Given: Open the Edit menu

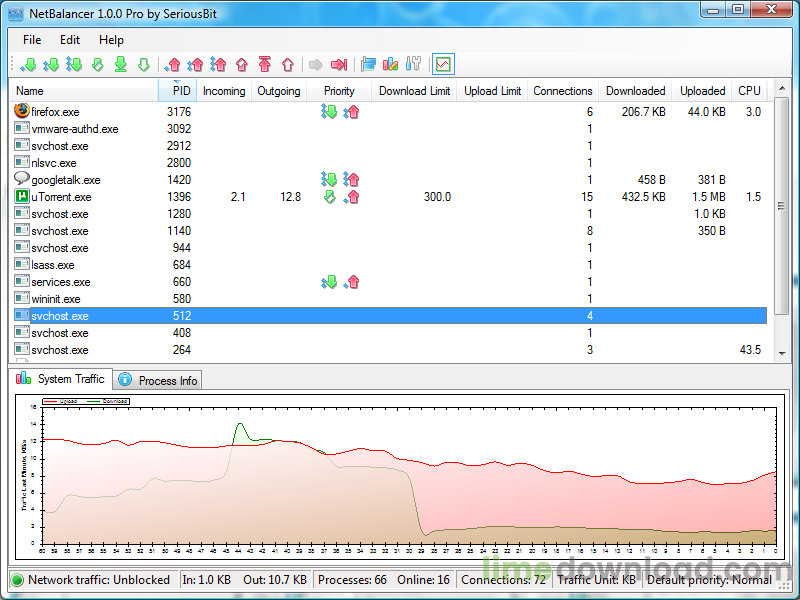Looking at the screenshot, I should point(70,40).
